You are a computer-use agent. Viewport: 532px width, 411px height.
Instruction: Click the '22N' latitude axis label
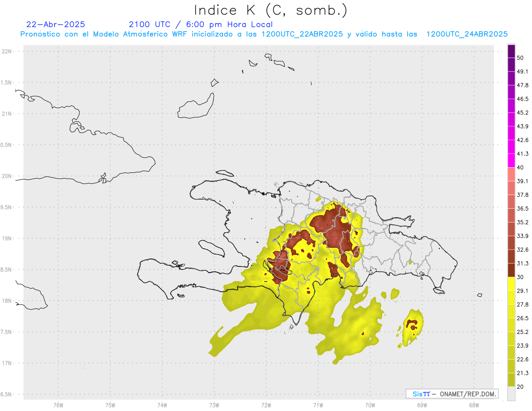pyautogui.click(x=7, y=51)
